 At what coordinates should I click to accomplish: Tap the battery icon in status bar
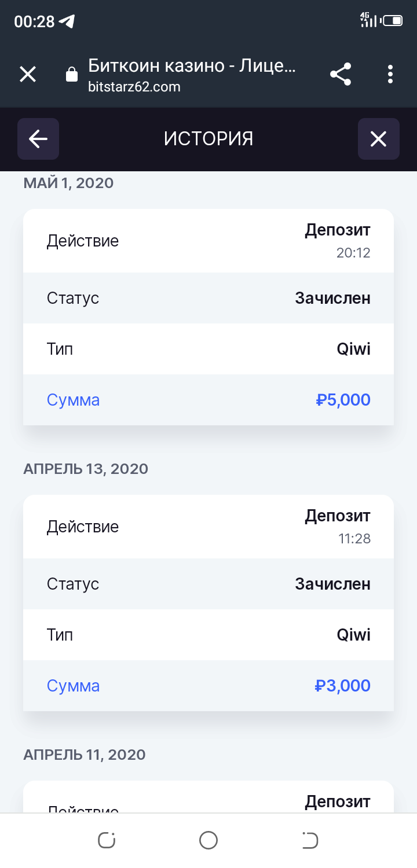(393, 21)
